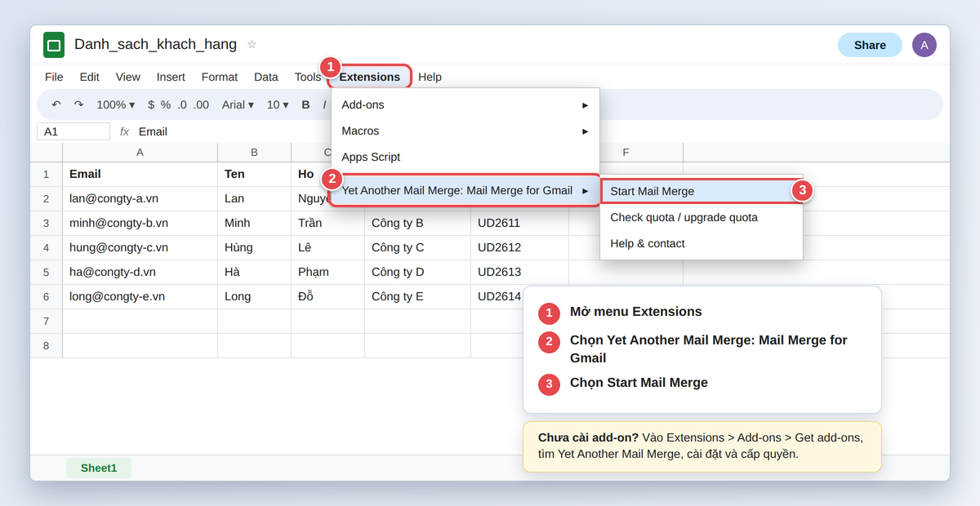
Task: Decrease decimal places with the .0 icon
Action: pos(182,104)
